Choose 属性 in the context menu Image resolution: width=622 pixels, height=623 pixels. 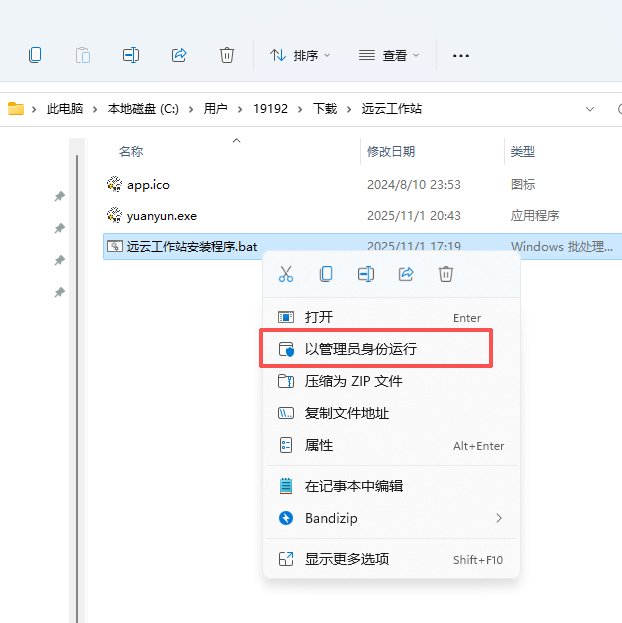pyautogui.click(x=391, y=445)
